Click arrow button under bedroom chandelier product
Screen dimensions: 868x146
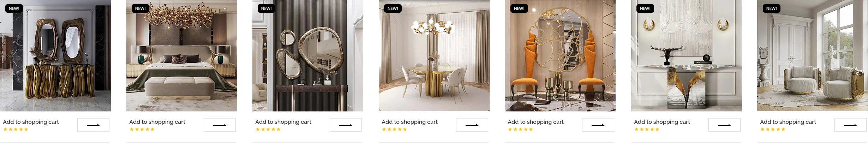pyautogui.click(x=220, y=125)
